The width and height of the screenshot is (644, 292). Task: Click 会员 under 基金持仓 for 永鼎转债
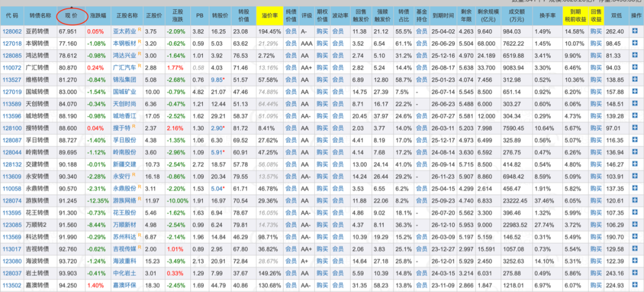pyautogui.click(x=422, y=189)
